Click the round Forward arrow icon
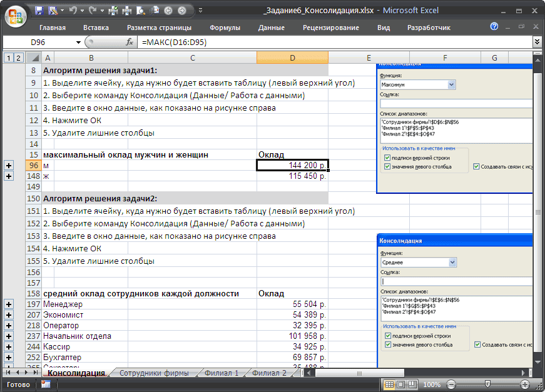The image size is (545, 392). (182, 11)
